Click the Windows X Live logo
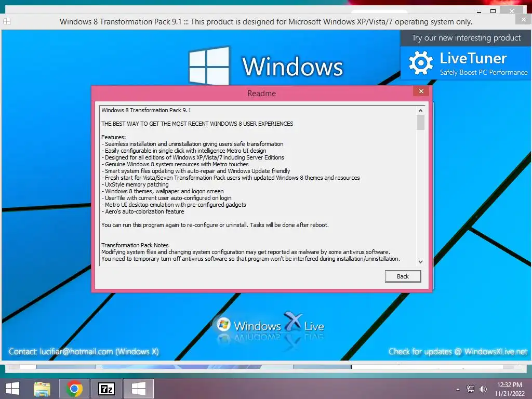Screen dimensions: 532x399 pos(270,326)
